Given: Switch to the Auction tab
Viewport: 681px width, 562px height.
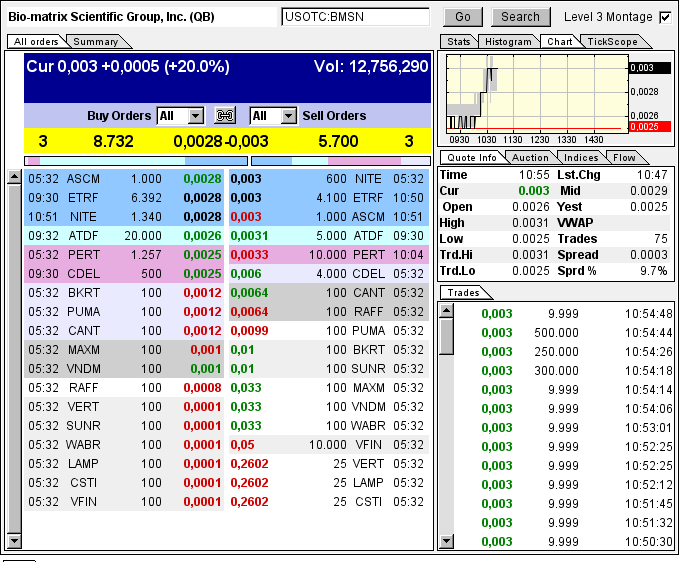Looking at the screenshot, I should click(x=530, y=158).
